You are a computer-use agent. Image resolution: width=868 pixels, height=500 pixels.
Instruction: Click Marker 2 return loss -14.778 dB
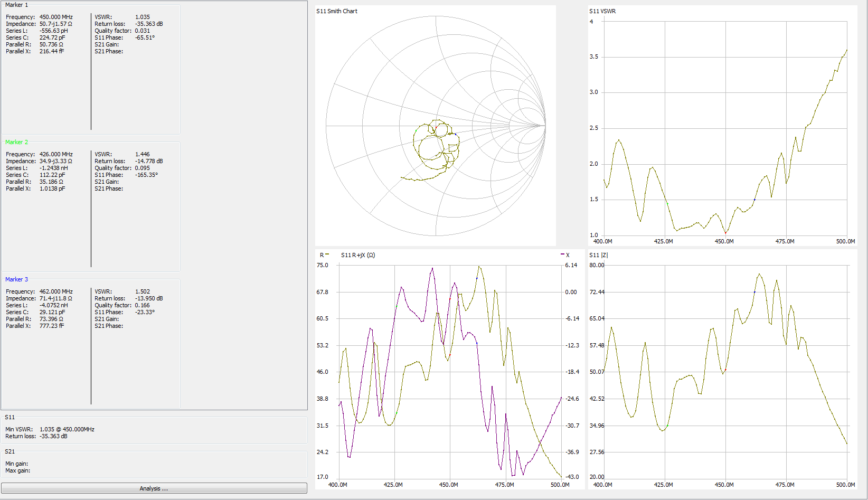click(149, 161)
